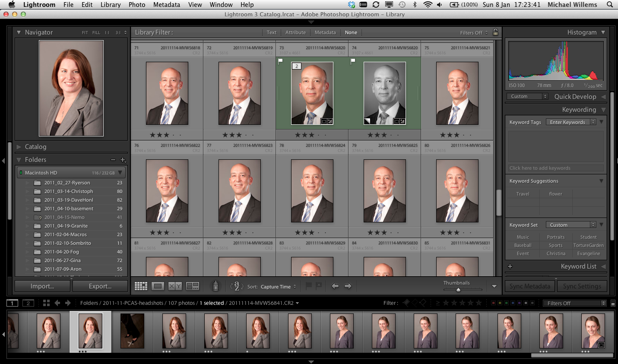618x364 pixels.
Task: Show second monitor window (2)
Action: [28, 303]
